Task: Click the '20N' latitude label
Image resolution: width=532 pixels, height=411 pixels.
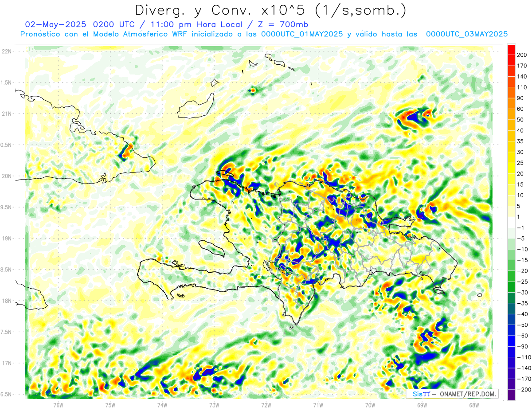Action: (7, 176)
